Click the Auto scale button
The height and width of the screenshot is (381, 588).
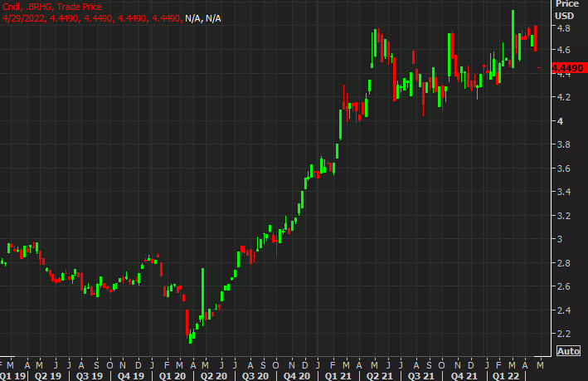(x=567, y=350)
